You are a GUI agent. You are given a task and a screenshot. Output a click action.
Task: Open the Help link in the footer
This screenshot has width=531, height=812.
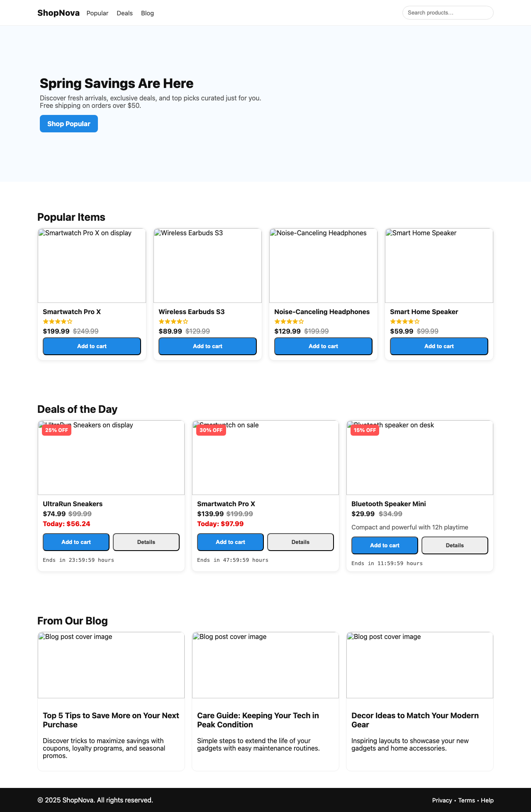(x=487, y=800)
